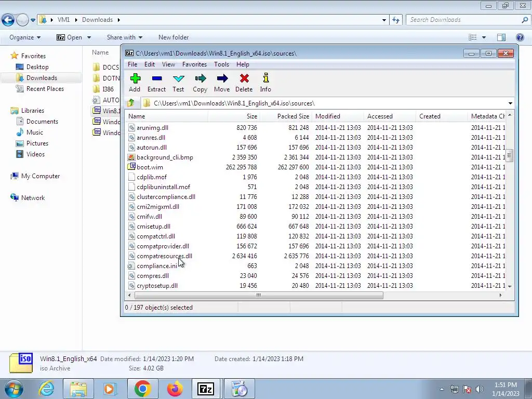Open the 7-Zip path history dropdown
Image resolution: width=532 pixels, height=399 pixels.
(x=510, y=103)
